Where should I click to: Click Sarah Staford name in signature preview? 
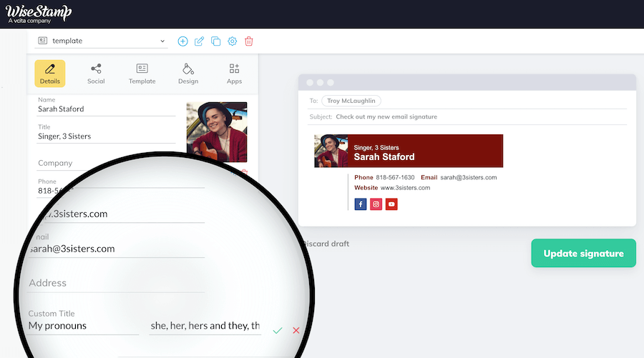[x=384, y=157]
